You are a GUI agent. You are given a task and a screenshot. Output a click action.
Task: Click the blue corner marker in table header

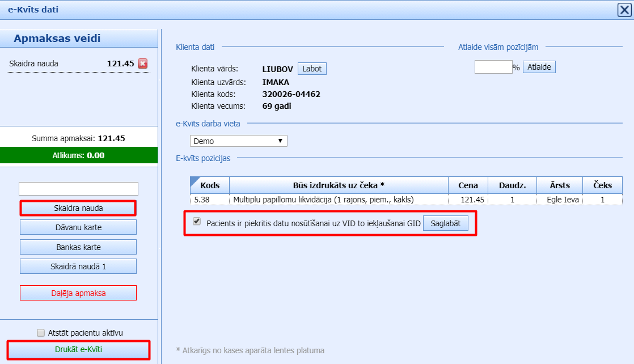(x=193, y=180)
